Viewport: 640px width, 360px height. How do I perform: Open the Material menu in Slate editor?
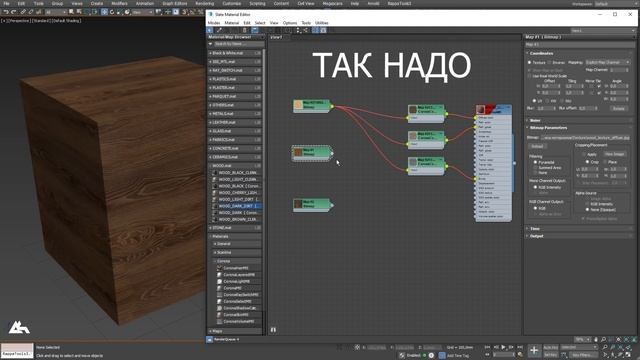pyautogui.click(x=231, y=23)
